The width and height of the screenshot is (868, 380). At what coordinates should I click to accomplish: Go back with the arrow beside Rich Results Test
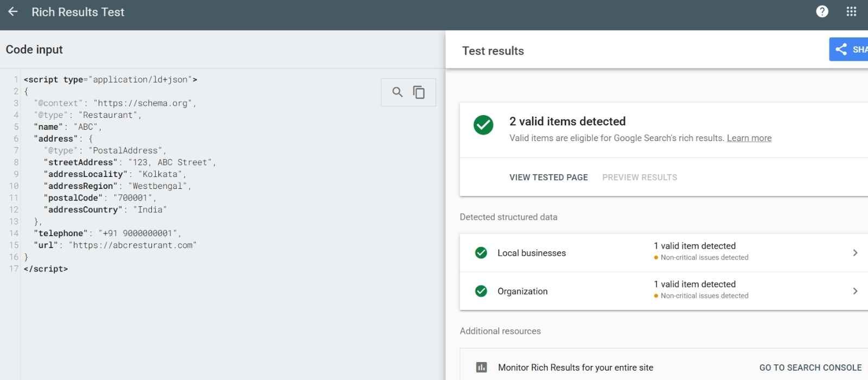coord(13,11)
